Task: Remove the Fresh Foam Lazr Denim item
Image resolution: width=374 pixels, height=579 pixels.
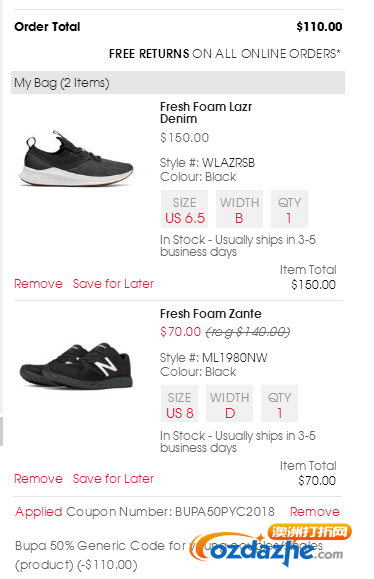Action: click(38, 284)
